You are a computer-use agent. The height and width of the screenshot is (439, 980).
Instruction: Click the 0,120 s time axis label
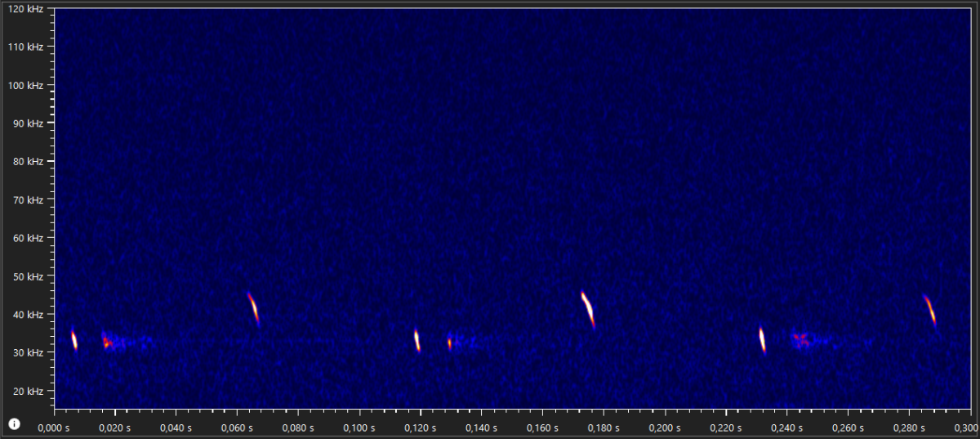[420, 428]
